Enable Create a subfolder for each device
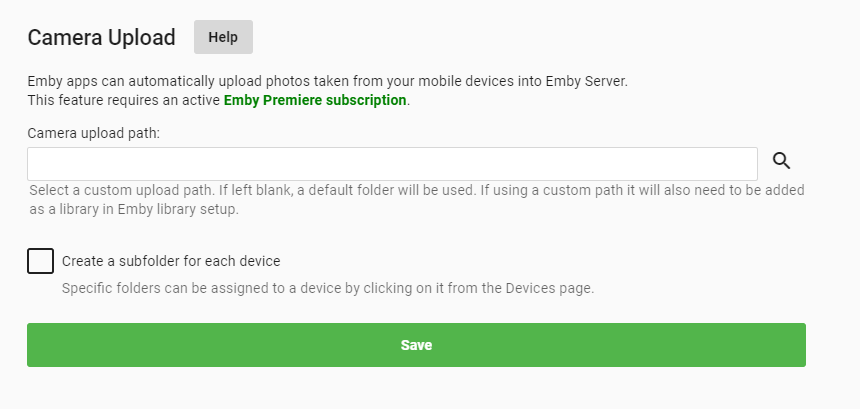860x409 pixels. click(x=41, y=261)
